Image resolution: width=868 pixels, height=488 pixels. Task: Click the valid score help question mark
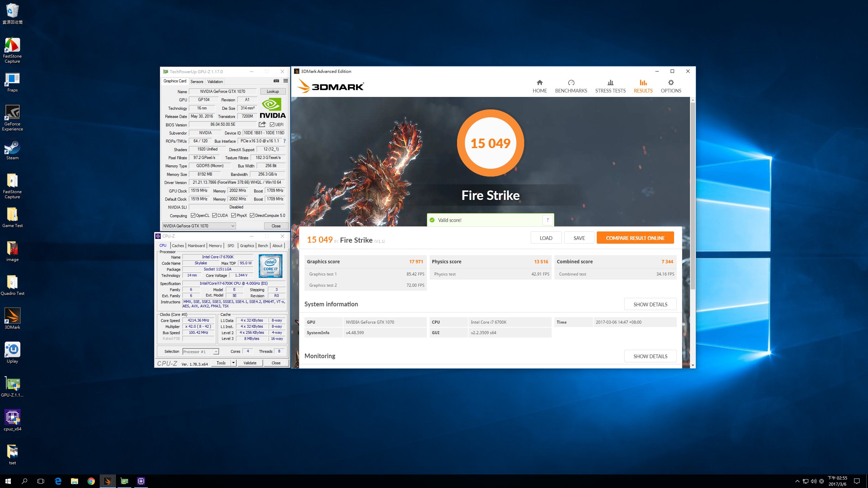click(x=548, y=220)
